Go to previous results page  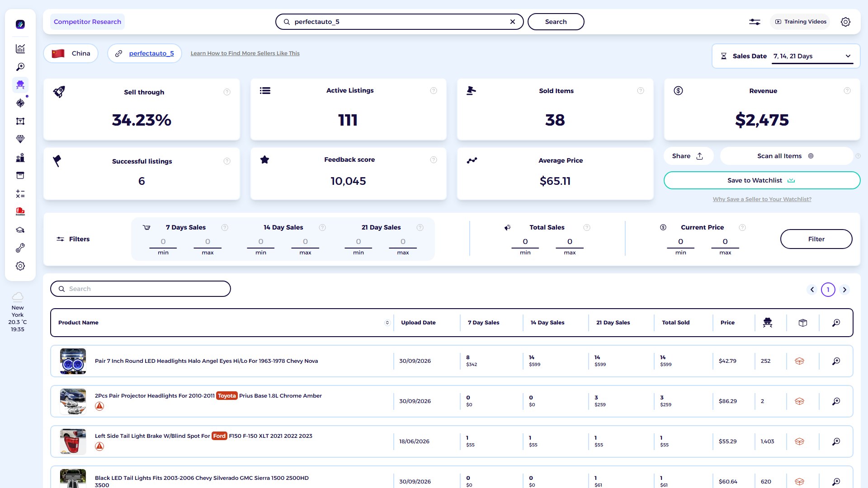tap(812, 290)
